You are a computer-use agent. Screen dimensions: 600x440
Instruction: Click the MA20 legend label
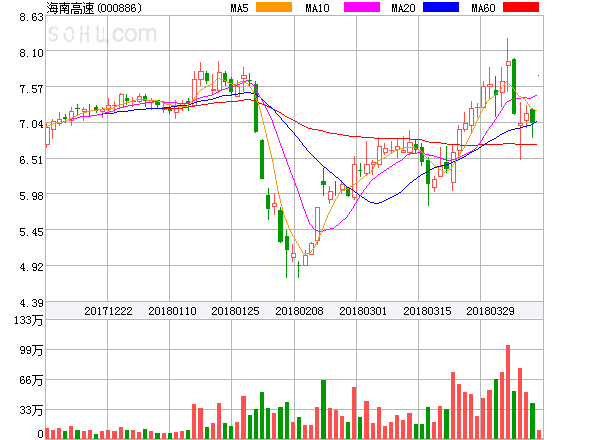tap(403, 8)
